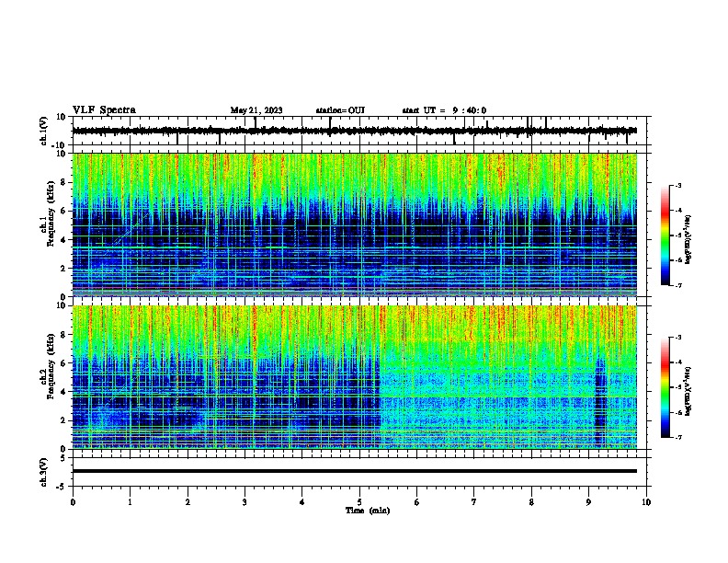
Task: Click the "-7" label on ch.1 colorbar
Action: pyautogui.click(x=677, y=285)
